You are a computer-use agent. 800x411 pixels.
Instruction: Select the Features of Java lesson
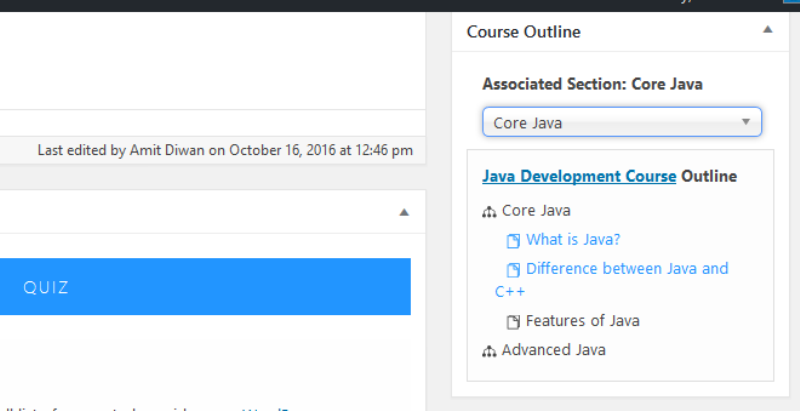coord(582,321)
